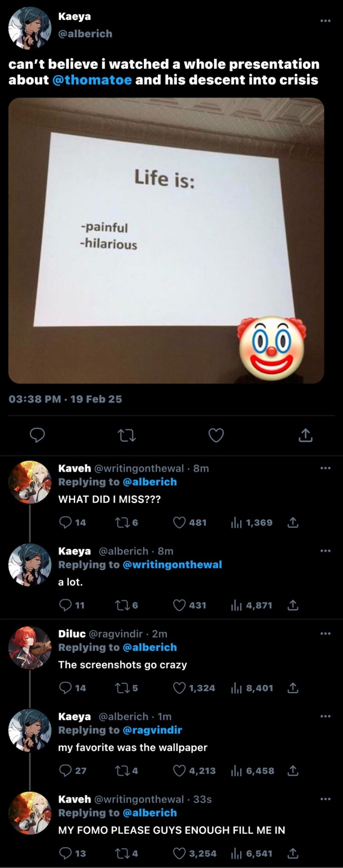Image resolution: width=343 pixels, height=868 pixels.
Task: Open more options on main tweet
Action: point(325,21)
